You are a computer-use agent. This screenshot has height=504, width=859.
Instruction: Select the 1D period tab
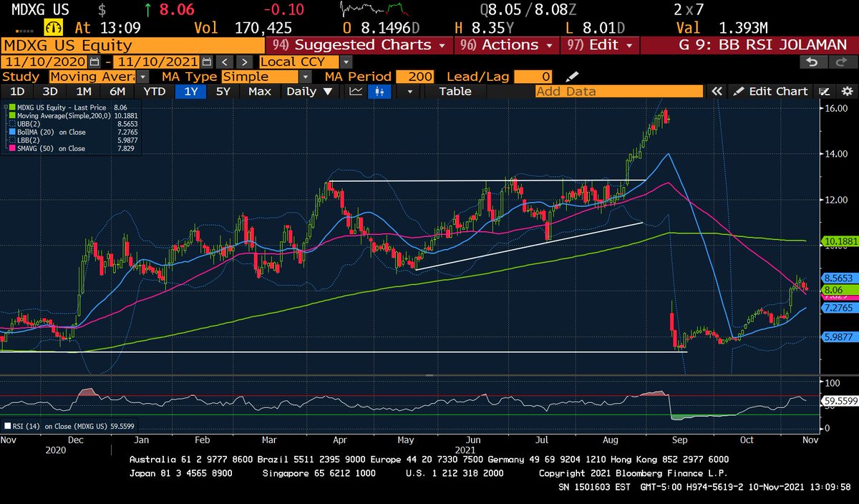pyautogui.click(x=16, y=91)
